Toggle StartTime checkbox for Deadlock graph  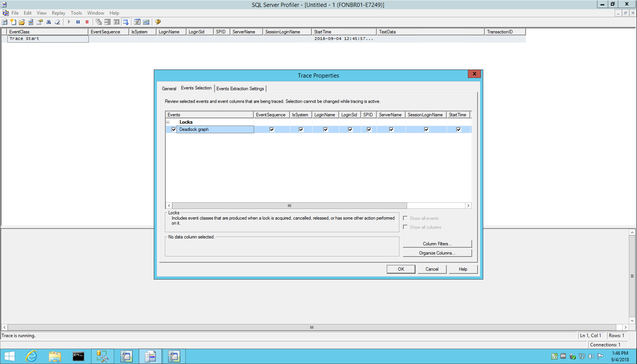click(458, 129)
